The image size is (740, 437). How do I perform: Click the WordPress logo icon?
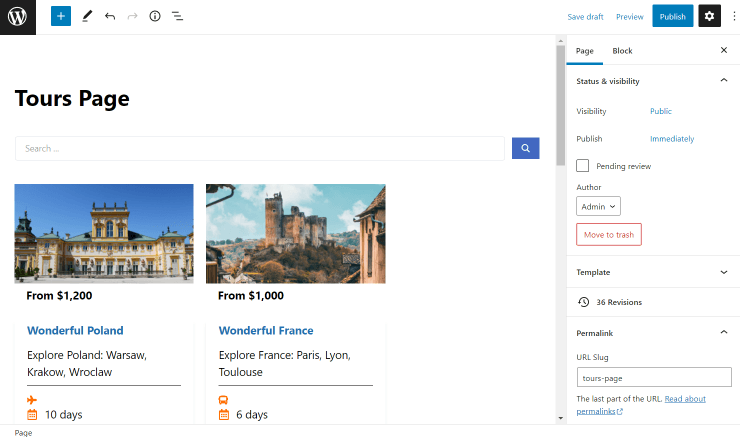pyautogui.click(x=17, y=17)
